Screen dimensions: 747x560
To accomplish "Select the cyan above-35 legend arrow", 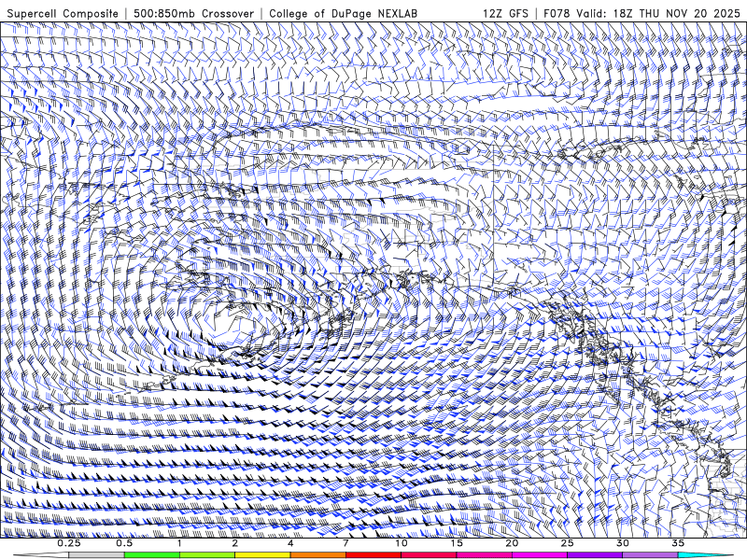I will [705, 555].
